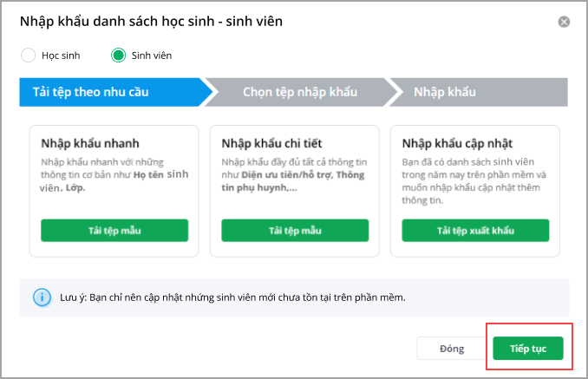Click the Học sinh label text
The width and height of the screenshot is (588, 379).
pyautogui.click(x=61, y=56)
